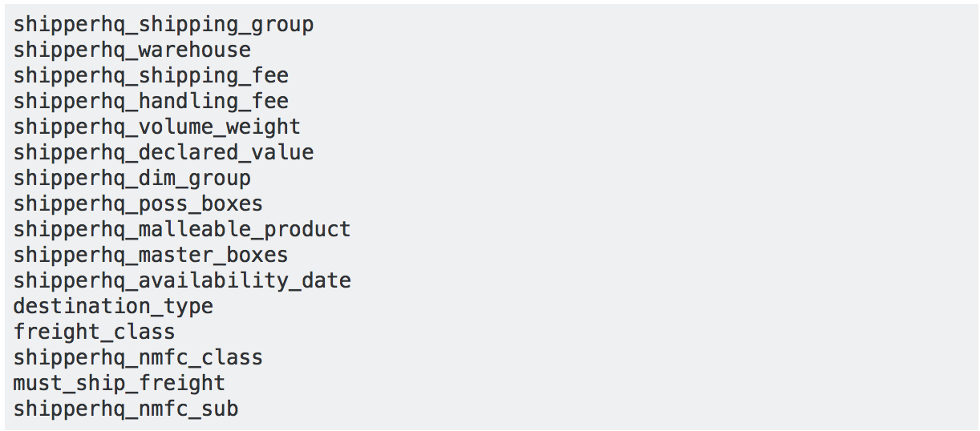
Task: Select the freight_class text line
Action: tap(94, 332)
